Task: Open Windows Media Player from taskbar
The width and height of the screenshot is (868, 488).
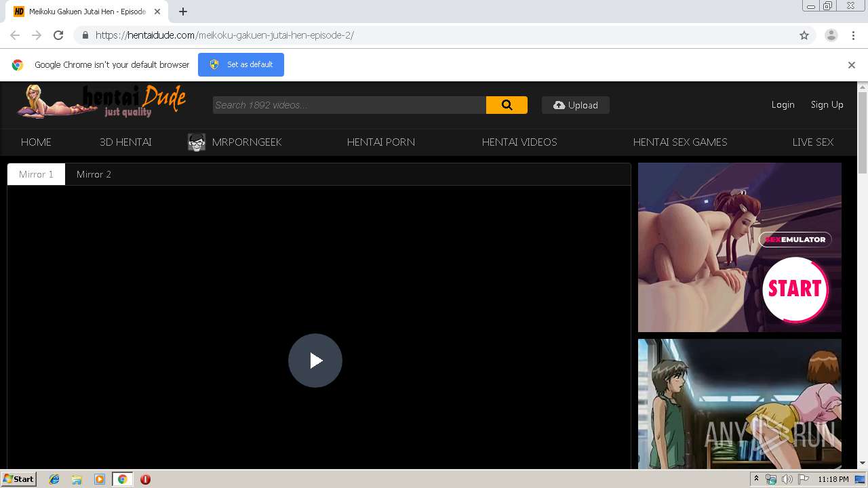Action: tap(100, 479)
